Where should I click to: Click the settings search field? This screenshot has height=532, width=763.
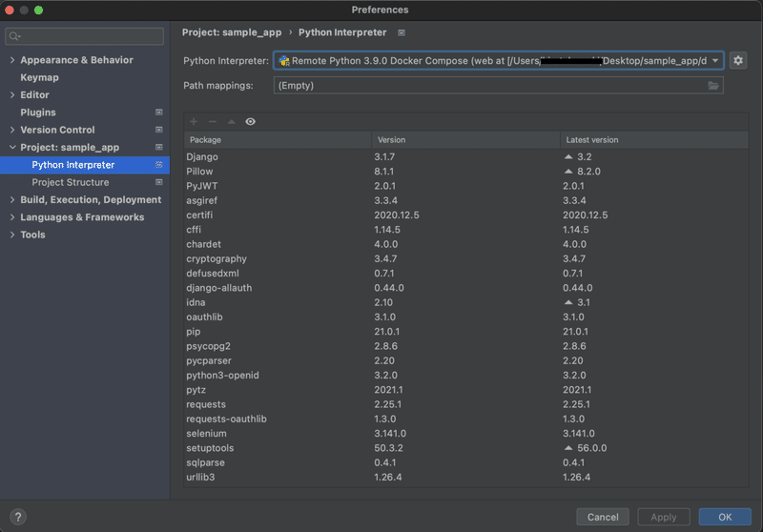(x=86, y=36)
